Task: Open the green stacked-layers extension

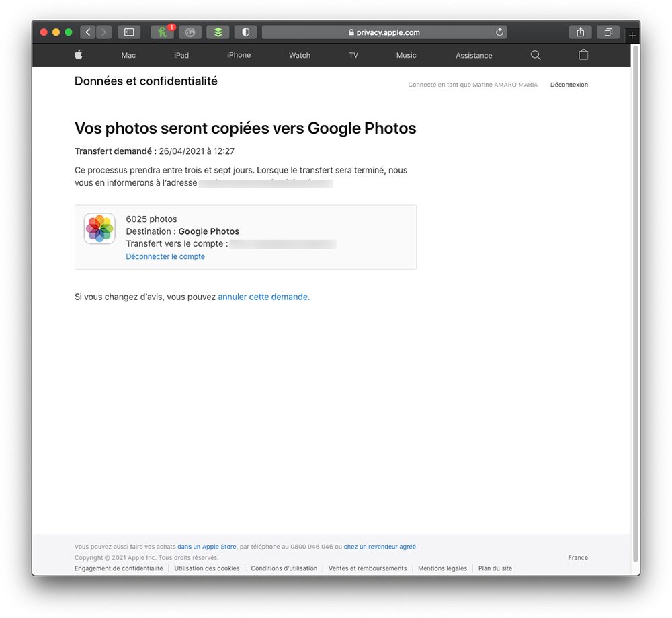Action: (218, 32)
